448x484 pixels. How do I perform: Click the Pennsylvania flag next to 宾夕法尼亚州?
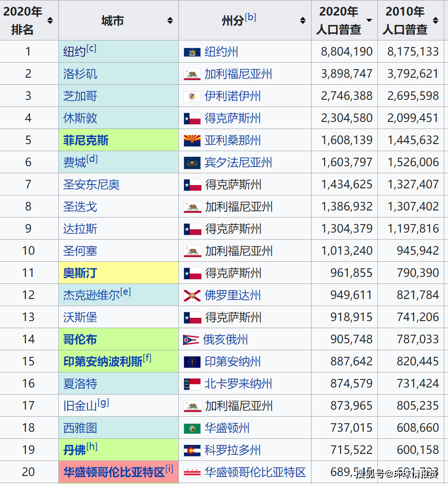click(192, 162)
